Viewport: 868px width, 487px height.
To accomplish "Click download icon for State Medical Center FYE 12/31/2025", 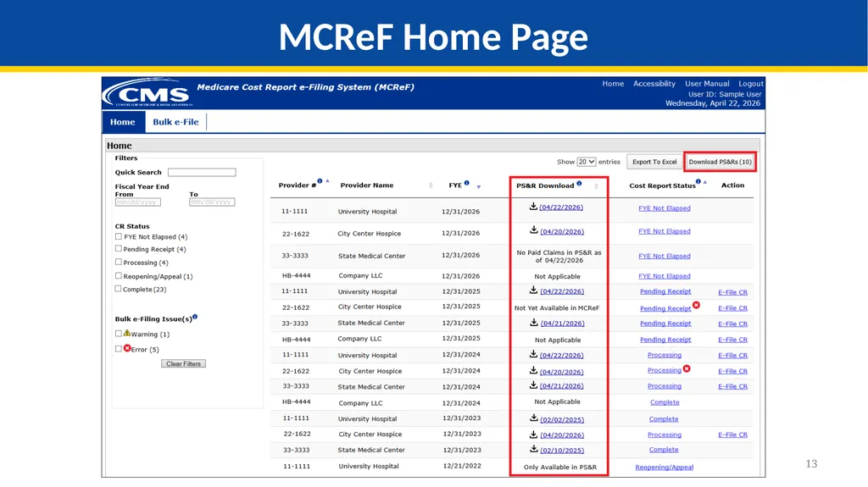I will coord(534,322).
